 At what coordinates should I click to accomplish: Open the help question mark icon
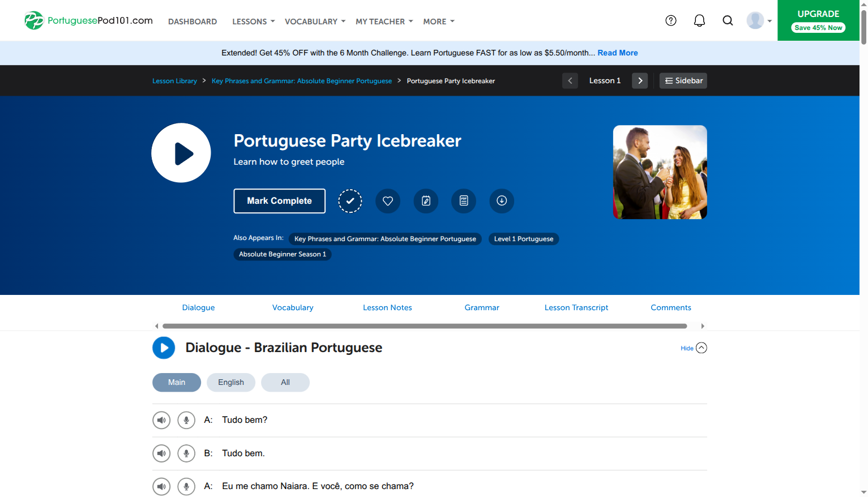(671, 20)
